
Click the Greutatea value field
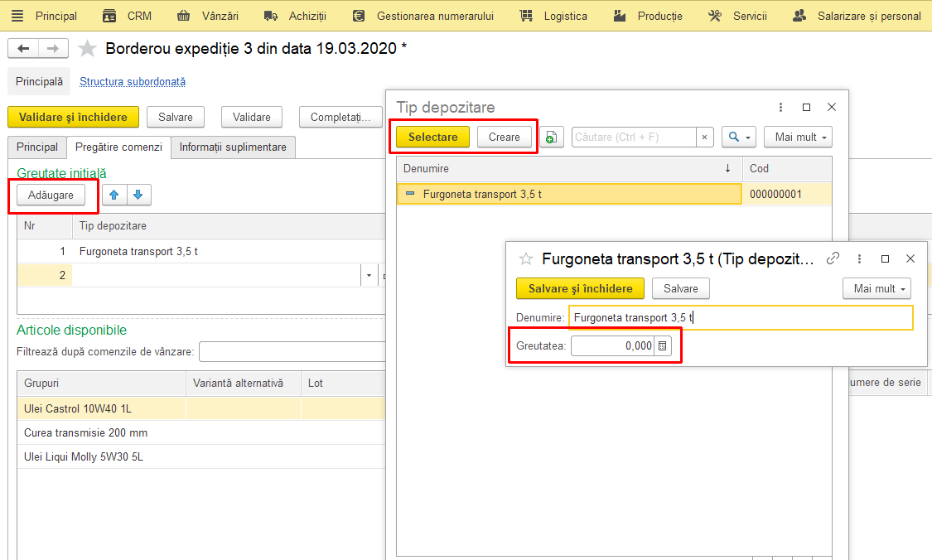(613, 346)
